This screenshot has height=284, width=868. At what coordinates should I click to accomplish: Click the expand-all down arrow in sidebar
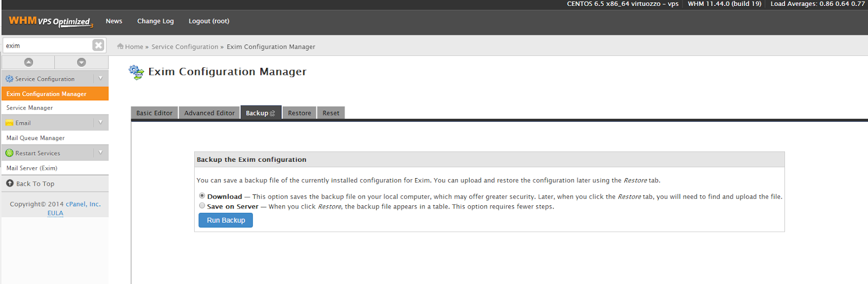pos(81,62)
